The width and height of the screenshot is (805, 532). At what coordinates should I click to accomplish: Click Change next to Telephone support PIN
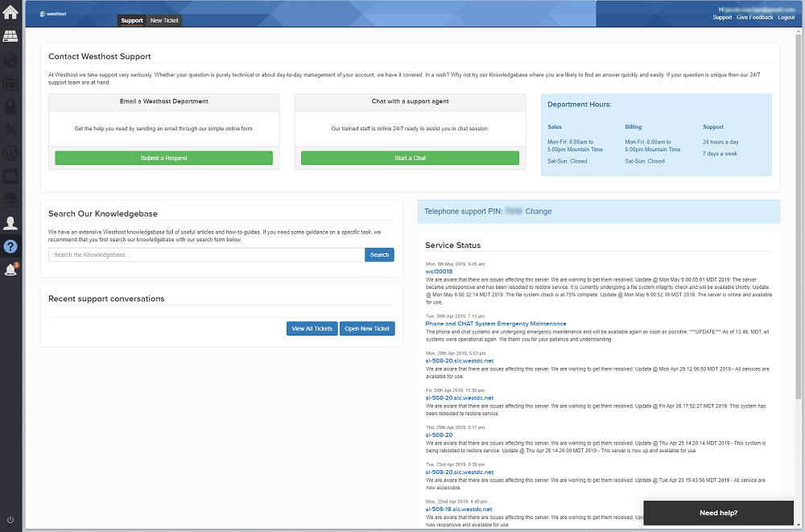click(538, 211)
